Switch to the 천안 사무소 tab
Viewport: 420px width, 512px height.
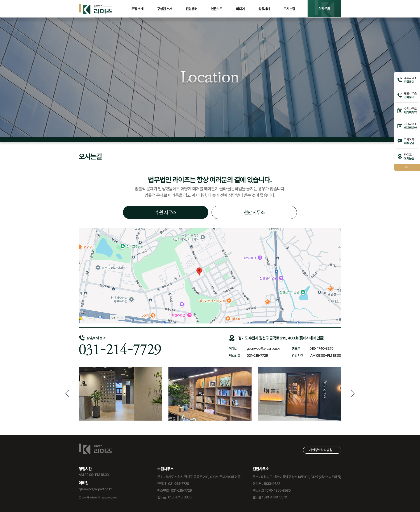(254, 212)
